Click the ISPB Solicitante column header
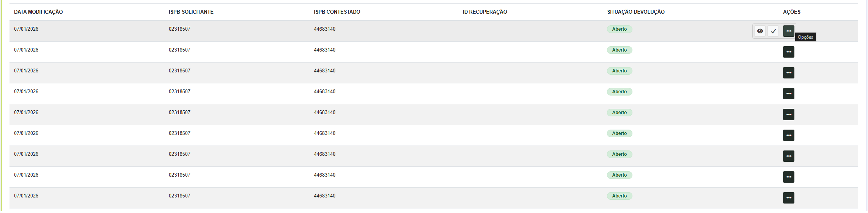This screenshot has height=213, width=868. tap(191, 12)
